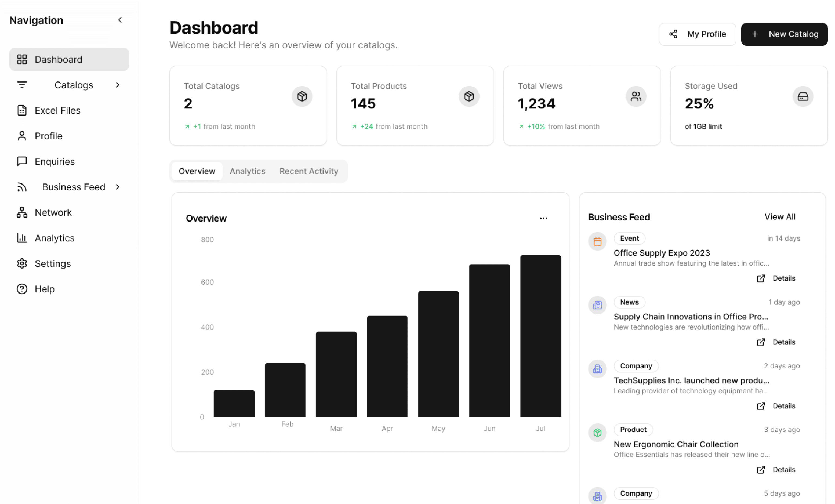Viewport: 835px width, 504px height.
Task: Open Analytics from the sidebar
Action: pyautogui.click(x=69, y=238)
